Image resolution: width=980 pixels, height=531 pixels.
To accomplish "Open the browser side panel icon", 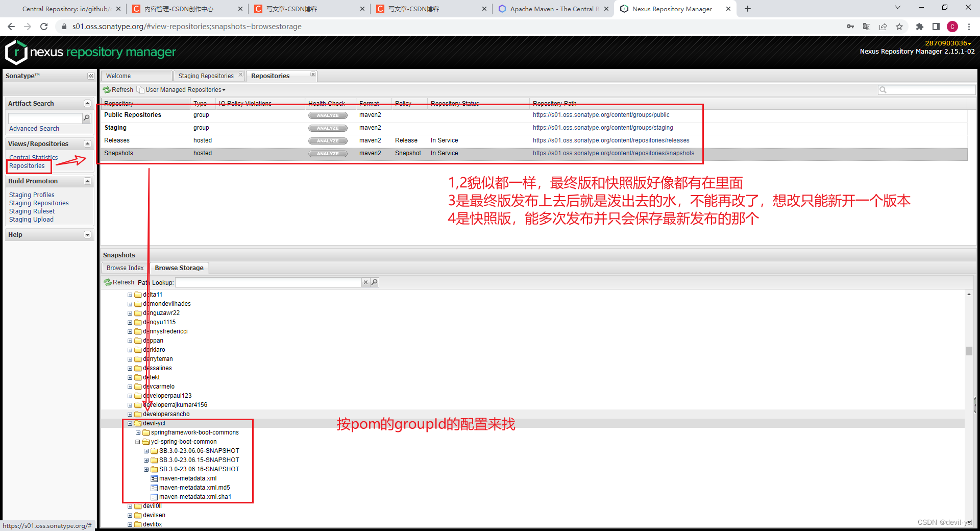I will 936,27.
